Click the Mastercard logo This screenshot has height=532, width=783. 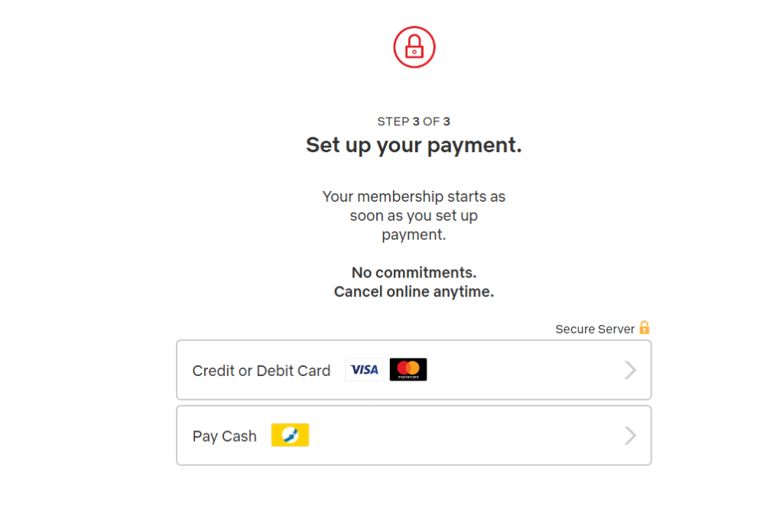coord(408,370)
